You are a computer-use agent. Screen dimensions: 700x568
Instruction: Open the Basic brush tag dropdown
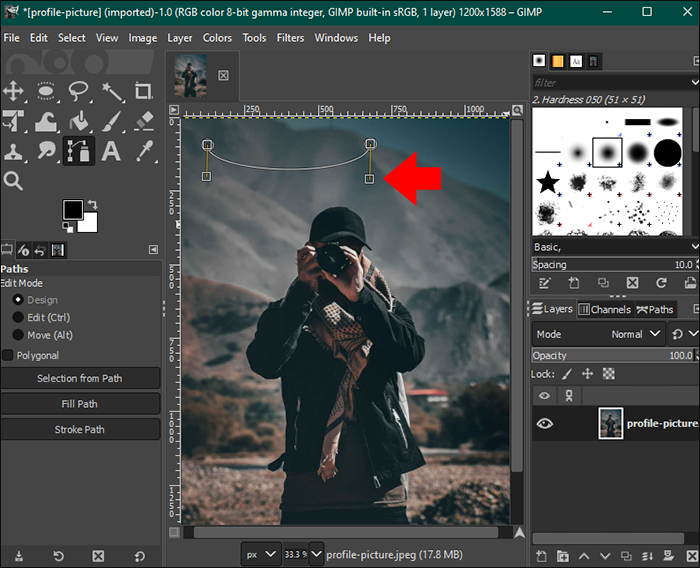tap(693, 246)
